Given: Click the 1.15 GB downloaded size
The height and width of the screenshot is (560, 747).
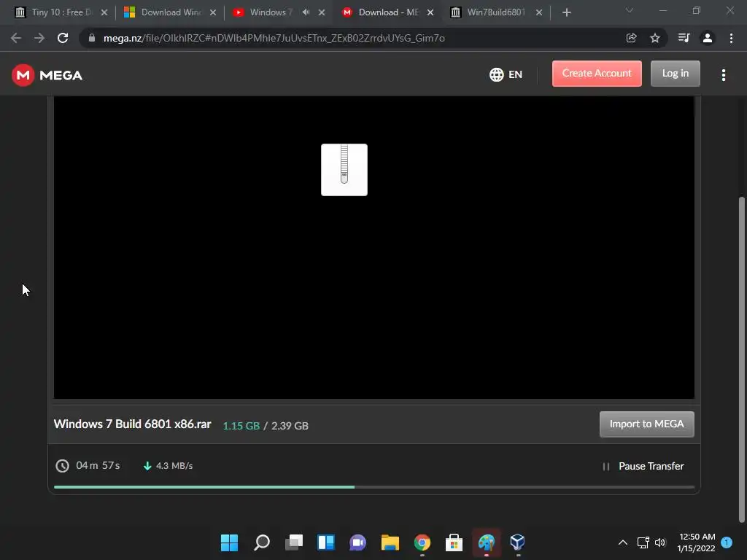Looking at the screenshot, I should click(241, 426).
